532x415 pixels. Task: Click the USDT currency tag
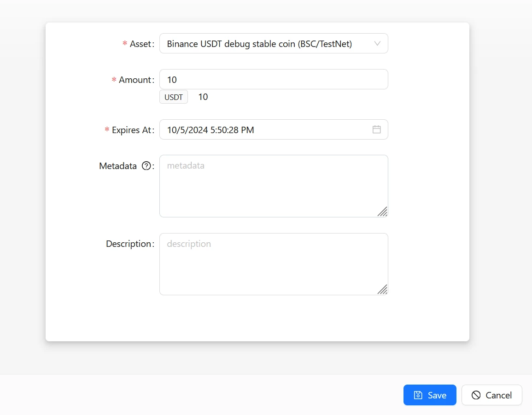click(x=174, y=97)
